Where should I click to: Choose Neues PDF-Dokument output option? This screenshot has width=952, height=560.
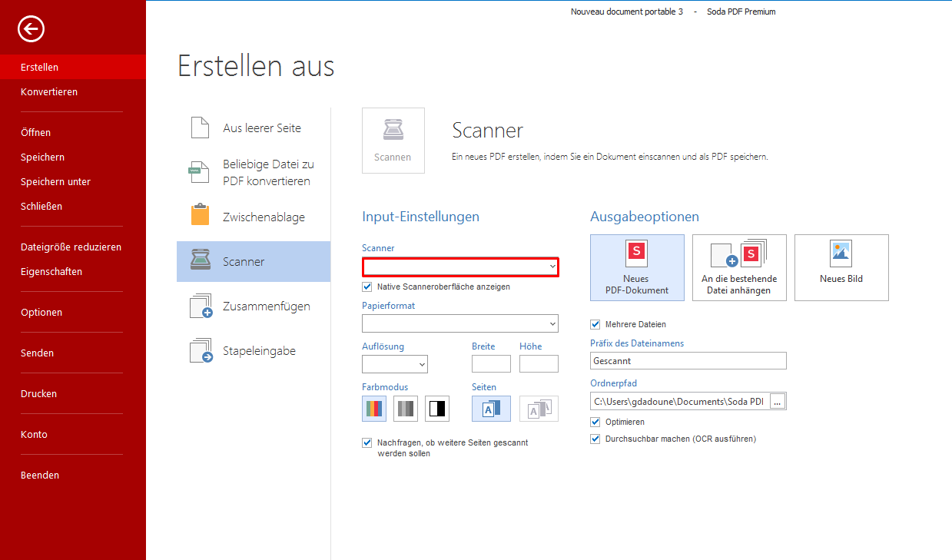(x=637, y=267)
